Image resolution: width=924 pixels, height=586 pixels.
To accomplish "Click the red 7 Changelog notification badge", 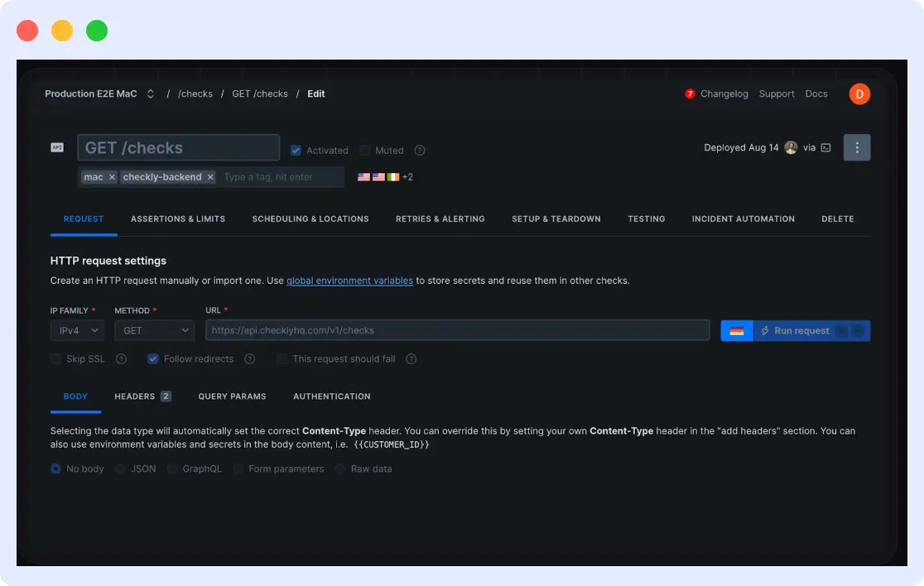I will coord(690,94).
